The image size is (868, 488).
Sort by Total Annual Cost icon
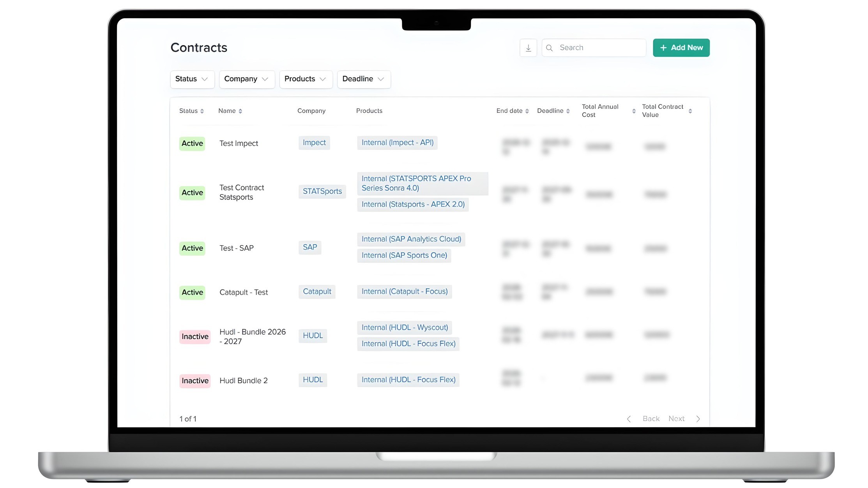click(633, 111)
